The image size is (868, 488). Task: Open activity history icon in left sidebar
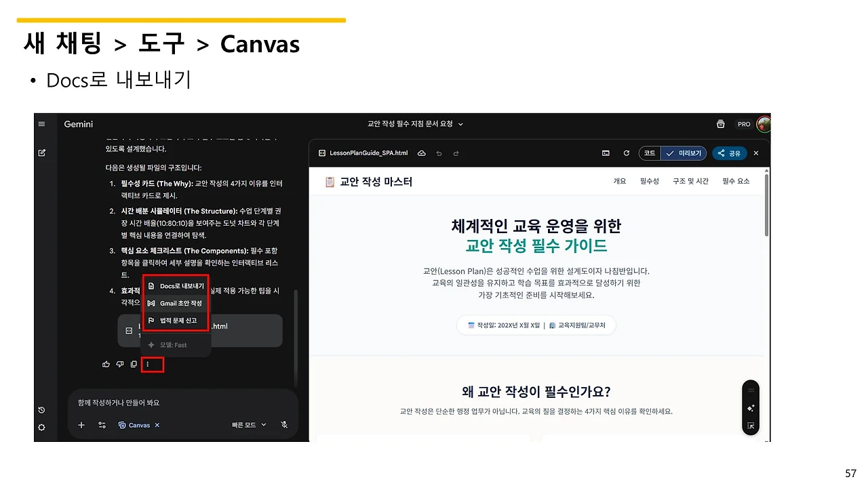coord(42,410)
